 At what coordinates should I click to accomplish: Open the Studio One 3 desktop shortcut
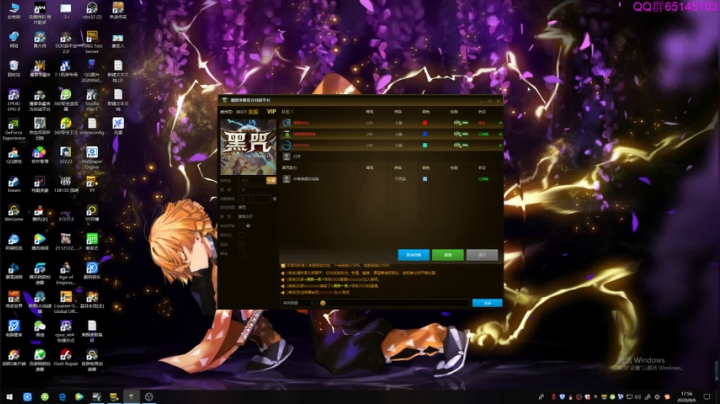click(x=92, y=100)
